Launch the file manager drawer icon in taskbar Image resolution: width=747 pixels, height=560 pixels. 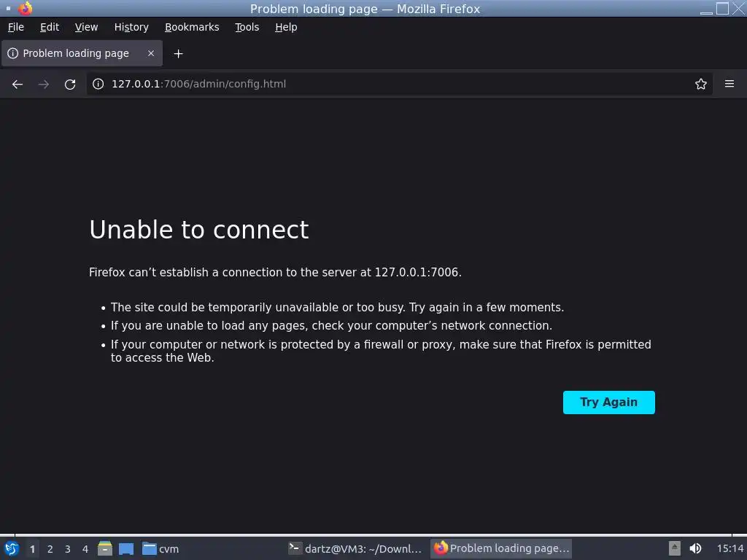click(x=105, y=548)
